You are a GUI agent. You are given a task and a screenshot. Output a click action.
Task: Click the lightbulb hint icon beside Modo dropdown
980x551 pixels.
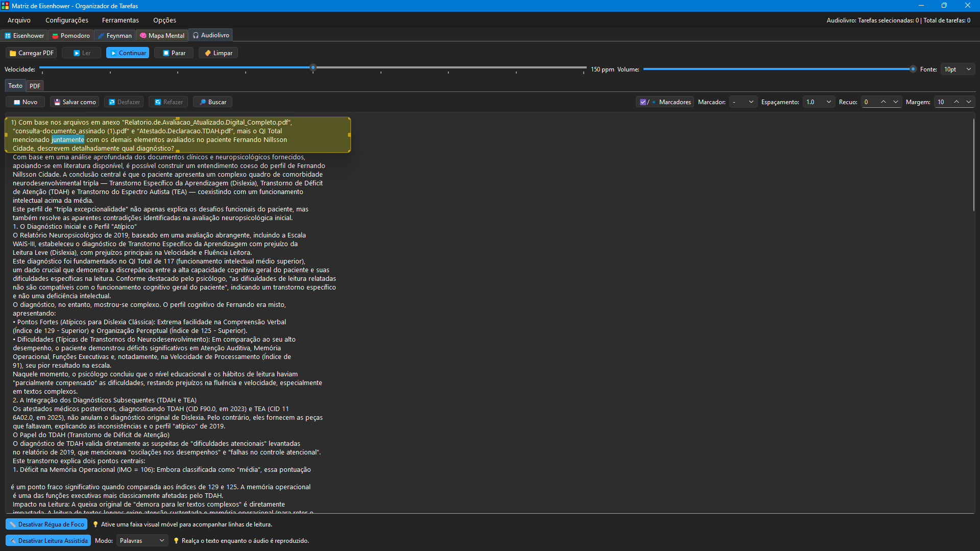pyautogui.click(x=176, y=541)
